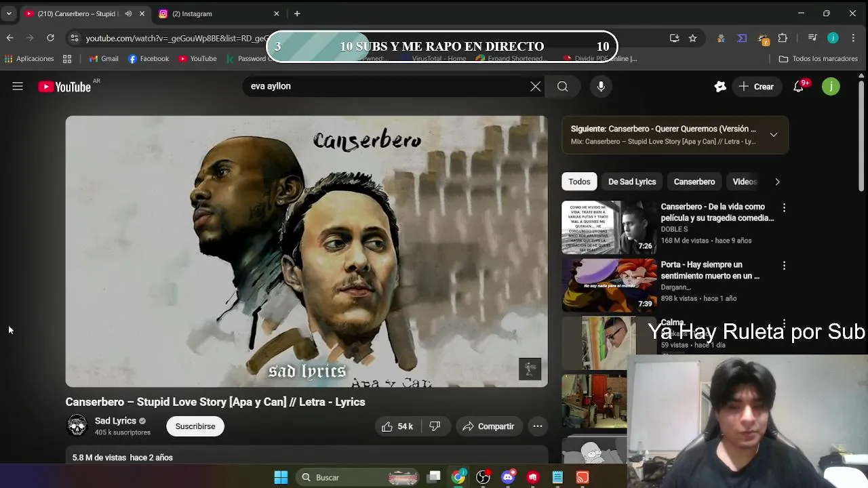Like the video with thumbs-up 54 k
The image size is (868, 488).
pos(398,426)
